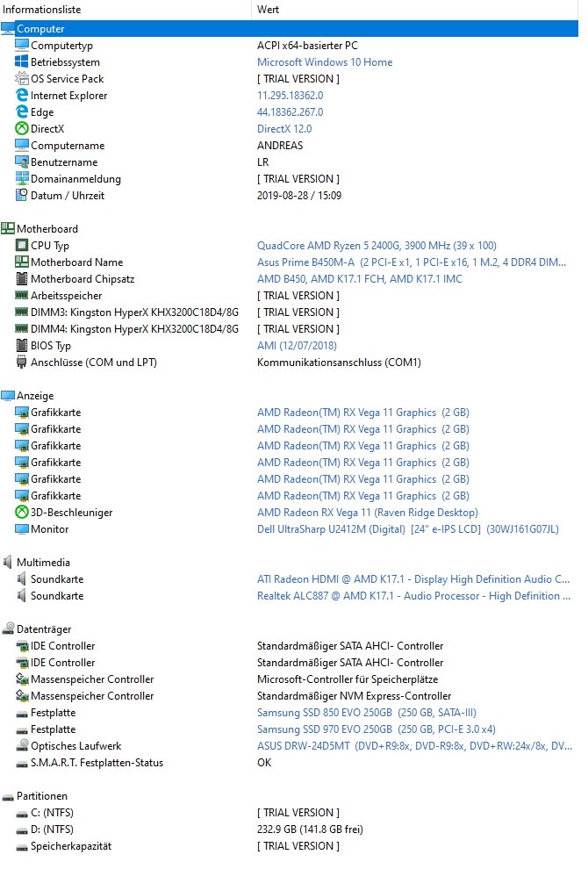Click the value Kommunikationsanschluss (COM1)
Screen dimensions: 588x869
click(339, 362)
